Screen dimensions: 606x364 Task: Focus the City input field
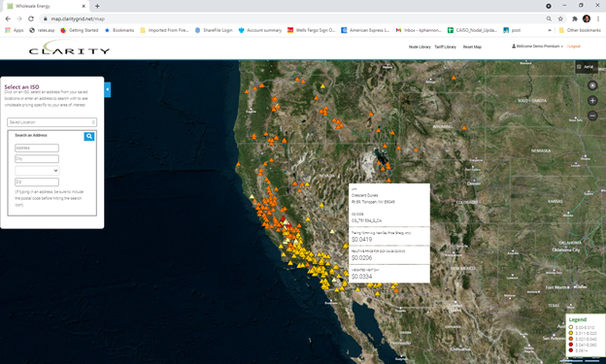tap(37, 159)
